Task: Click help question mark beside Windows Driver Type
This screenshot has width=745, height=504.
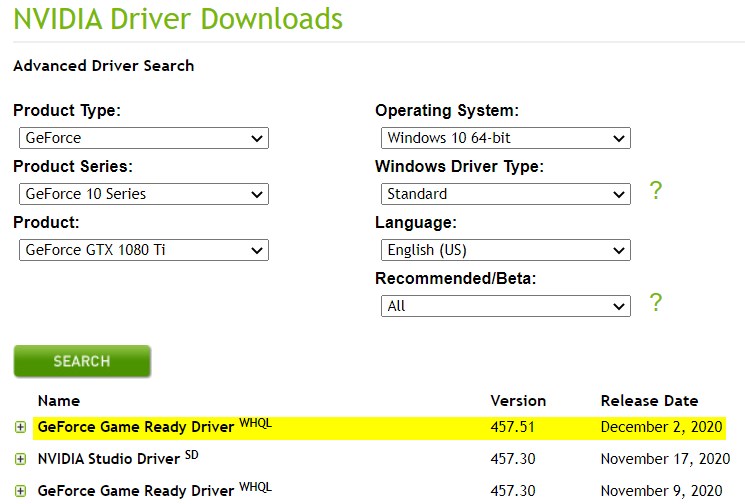Action: point(656,190)
